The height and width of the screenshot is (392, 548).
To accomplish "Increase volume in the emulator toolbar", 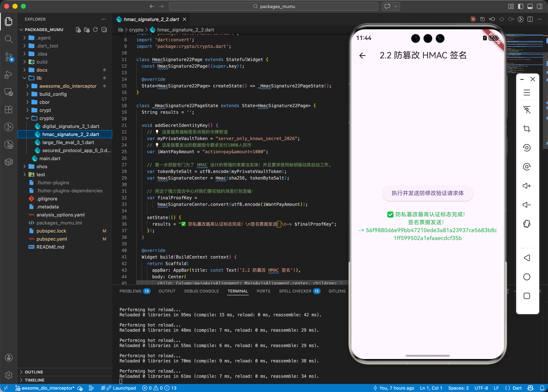I will coord(527,186).
